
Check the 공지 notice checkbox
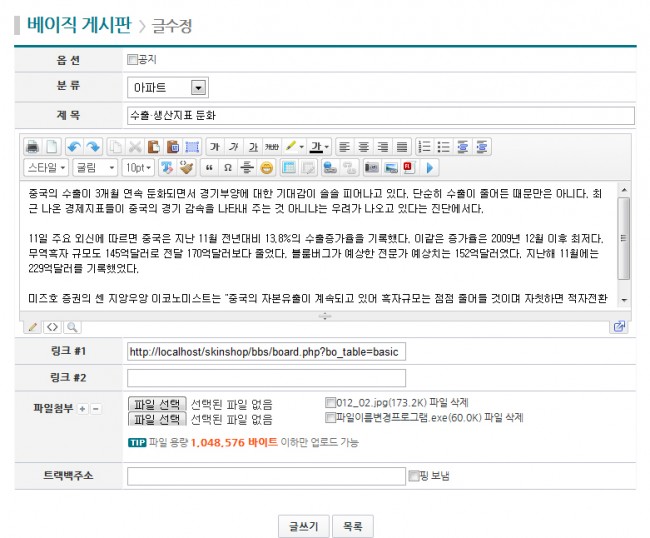132,60
